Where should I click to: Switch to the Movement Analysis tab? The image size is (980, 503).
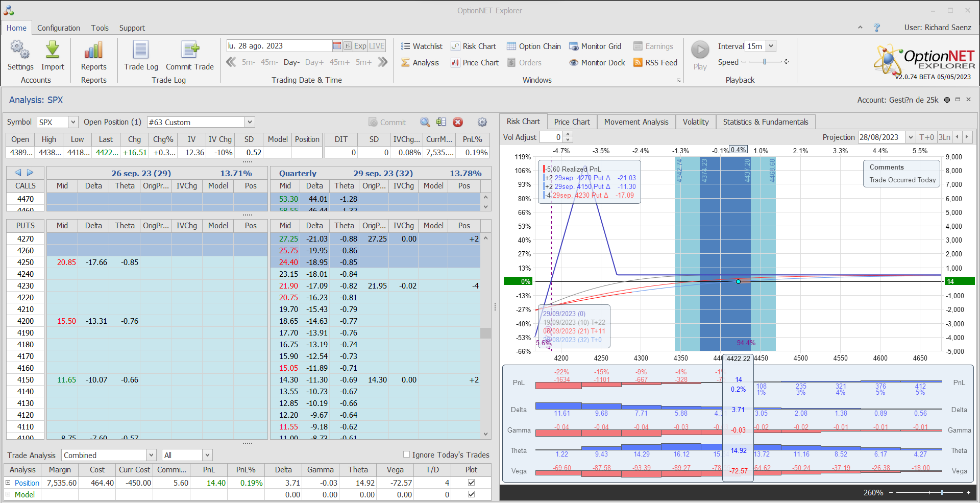[636, 122]
